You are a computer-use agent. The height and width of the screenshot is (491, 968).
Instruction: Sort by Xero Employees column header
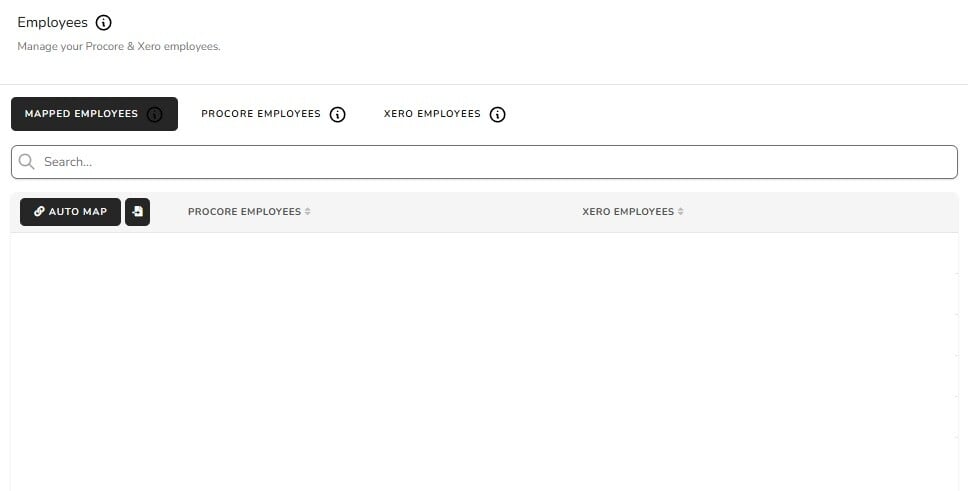coord(627,212)
